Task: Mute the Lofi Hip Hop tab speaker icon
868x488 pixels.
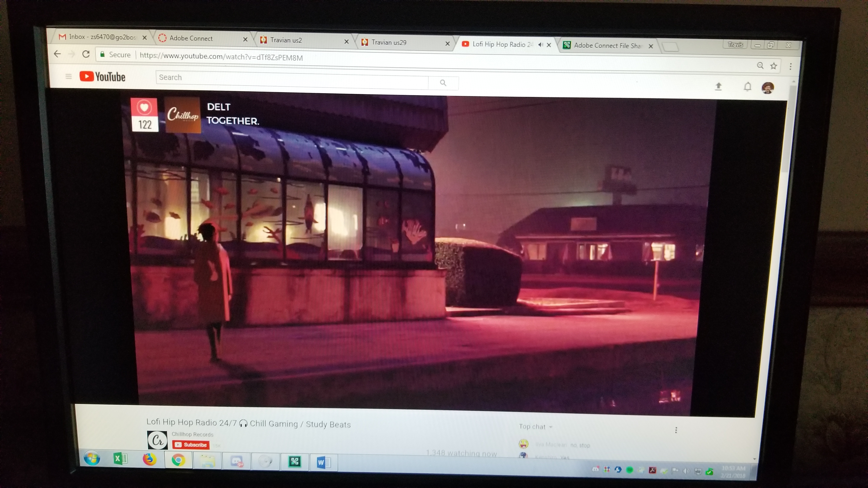Action: [541, 45]
